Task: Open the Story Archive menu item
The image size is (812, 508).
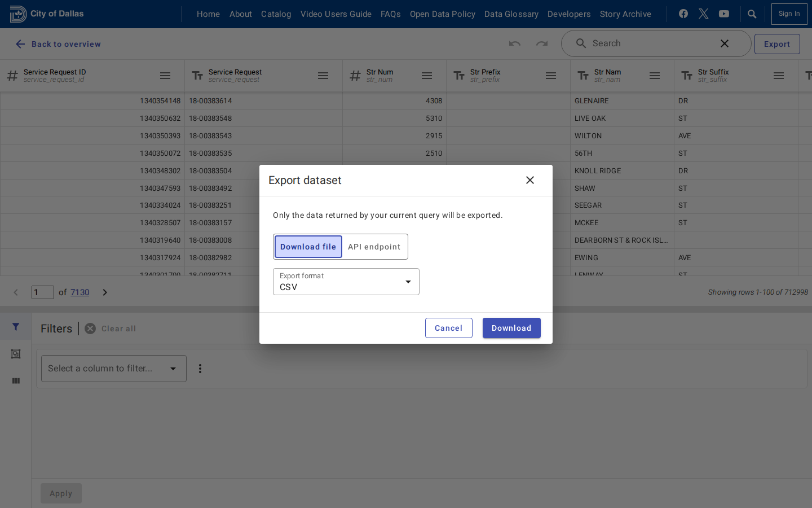Action: click(625, 14)
